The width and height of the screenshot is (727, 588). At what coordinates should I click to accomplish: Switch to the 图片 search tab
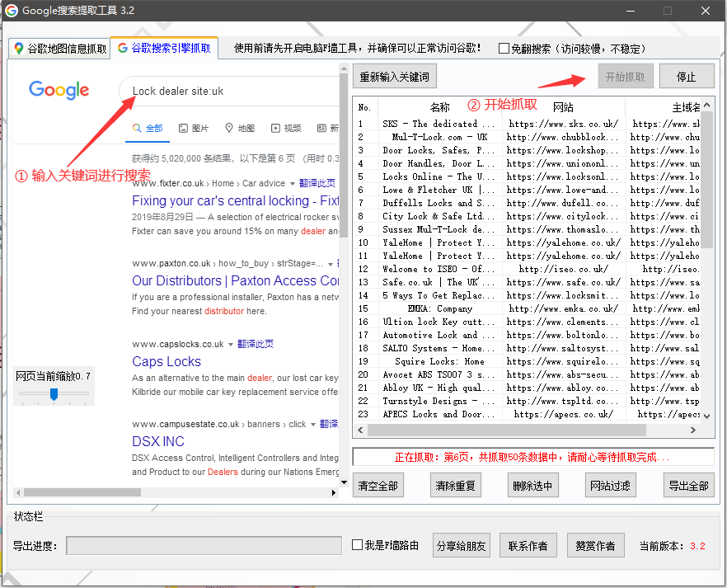[194, 128]
